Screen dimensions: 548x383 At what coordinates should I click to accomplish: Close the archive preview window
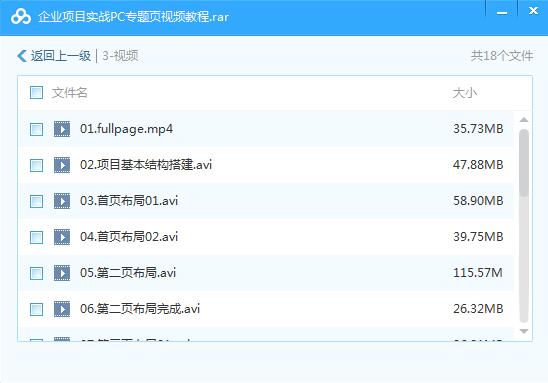coord(533,11)
